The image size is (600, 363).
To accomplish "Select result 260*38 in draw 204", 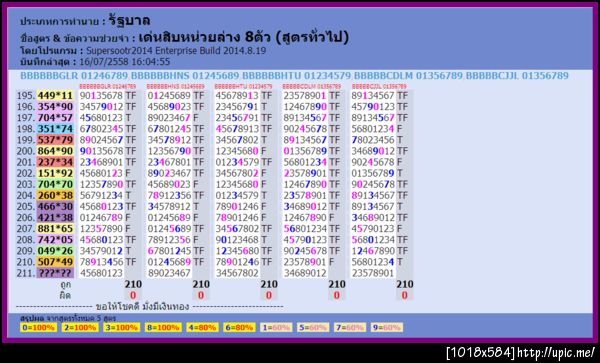I will [x=55, y=195].
